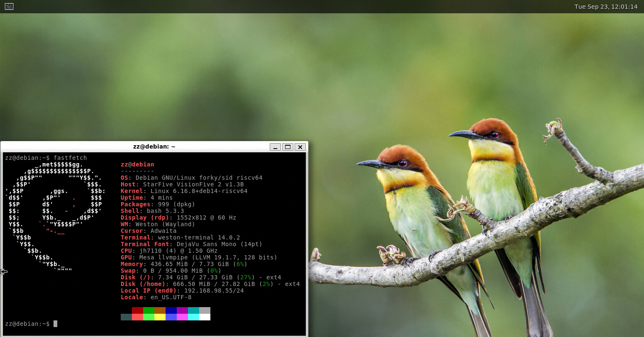Maximize the zz@debian terminal window
The width and height of the screenshot is (644, 337).
click(288, 147)
